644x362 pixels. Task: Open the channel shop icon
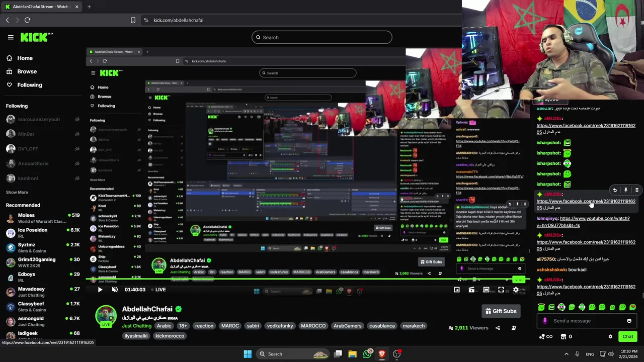coord(563,336)
